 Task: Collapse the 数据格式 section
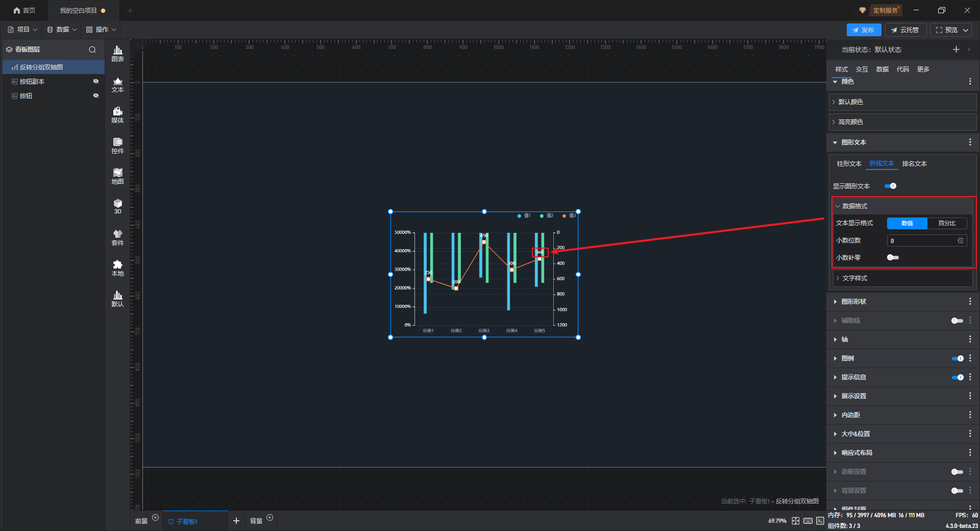902,206
